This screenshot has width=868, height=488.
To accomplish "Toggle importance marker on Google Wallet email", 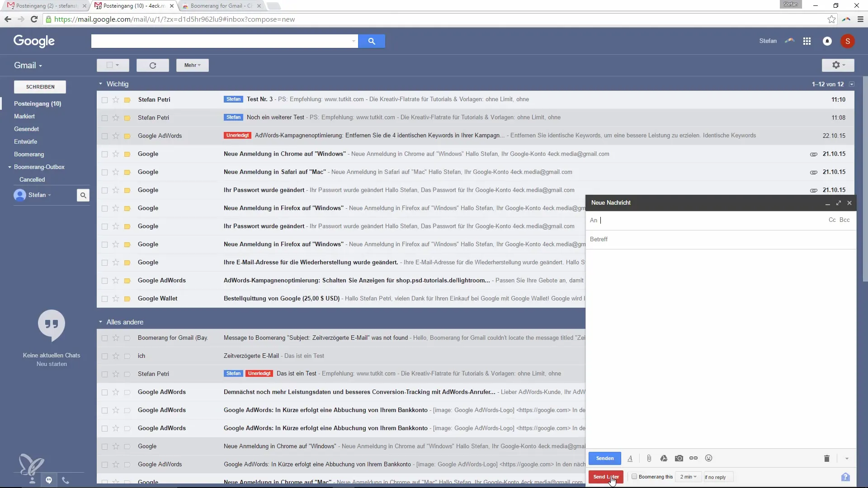I will pos(127,299).
